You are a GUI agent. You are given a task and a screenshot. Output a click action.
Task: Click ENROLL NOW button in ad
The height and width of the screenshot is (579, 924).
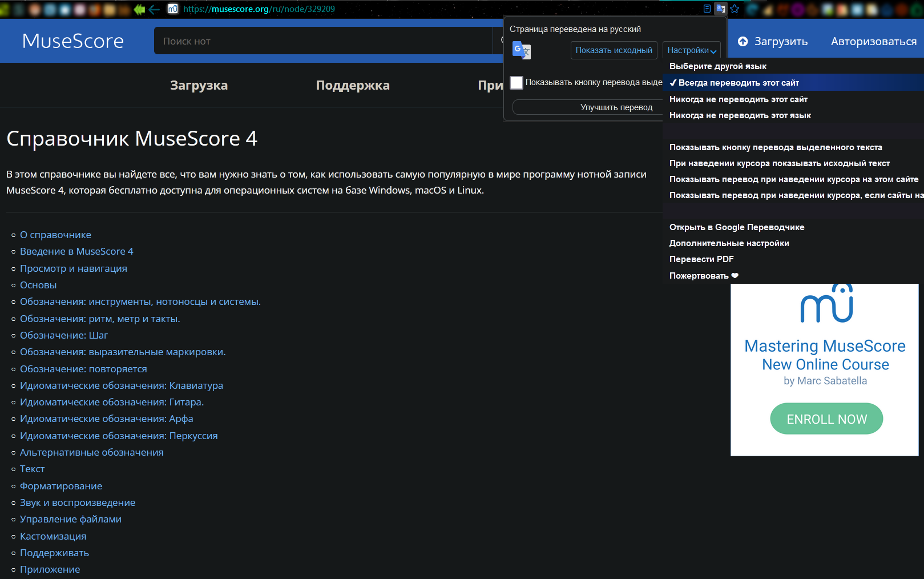point(826,419)
